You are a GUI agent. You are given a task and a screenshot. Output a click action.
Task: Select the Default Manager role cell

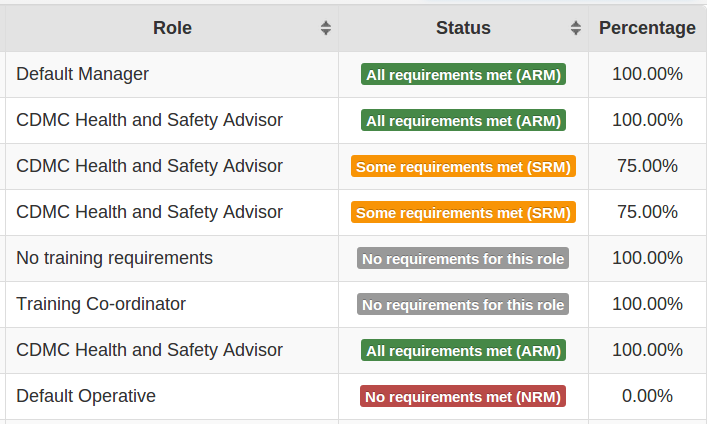tap(83, 74)
